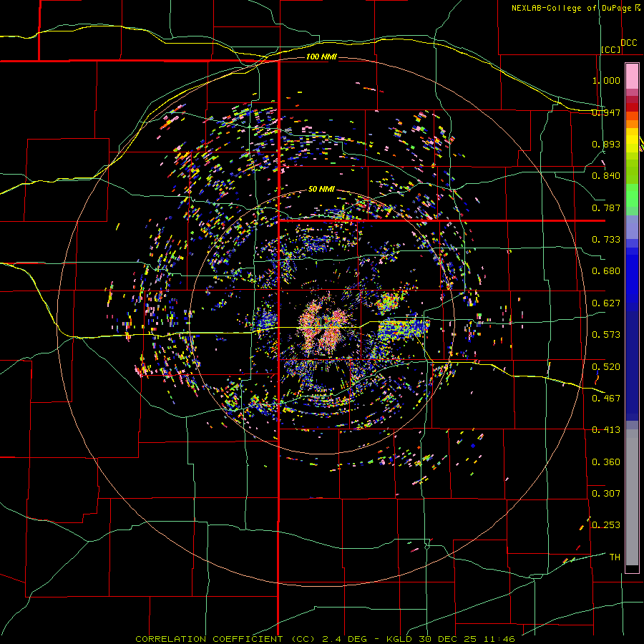Click the 0.733 color scale value
This screenshot has width=644, height=644.
coord(606,240)
